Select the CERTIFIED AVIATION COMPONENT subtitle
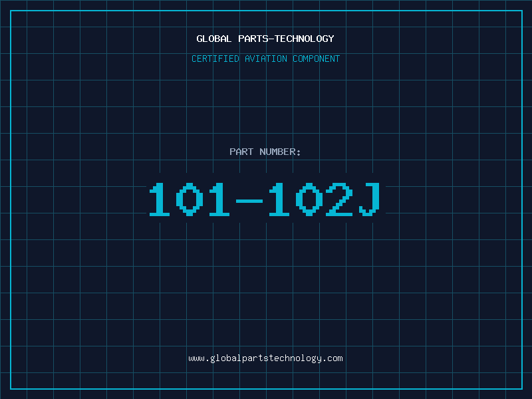This screenshot has width=532, height=399. (x=265, y=59)
